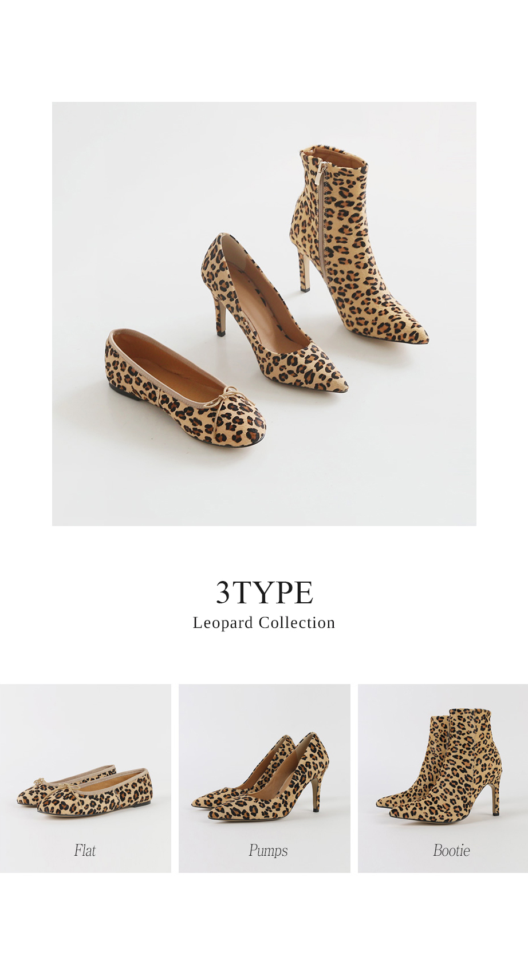Click the "Leopard Collection" subtitle
Viewport: 528px width, 980px height.
pos(264,623)
